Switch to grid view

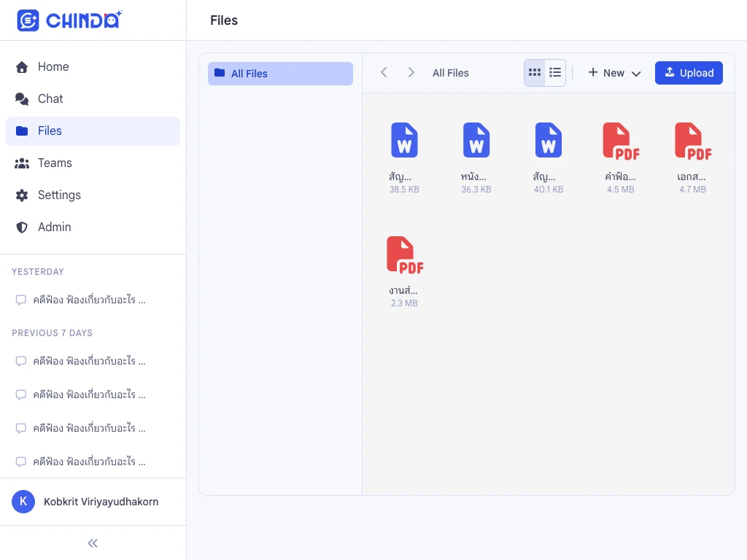(535, 72)
